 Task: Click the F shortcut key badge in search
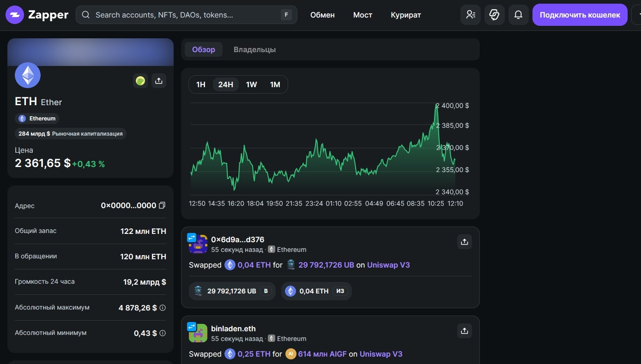click(x=286, y=15)
